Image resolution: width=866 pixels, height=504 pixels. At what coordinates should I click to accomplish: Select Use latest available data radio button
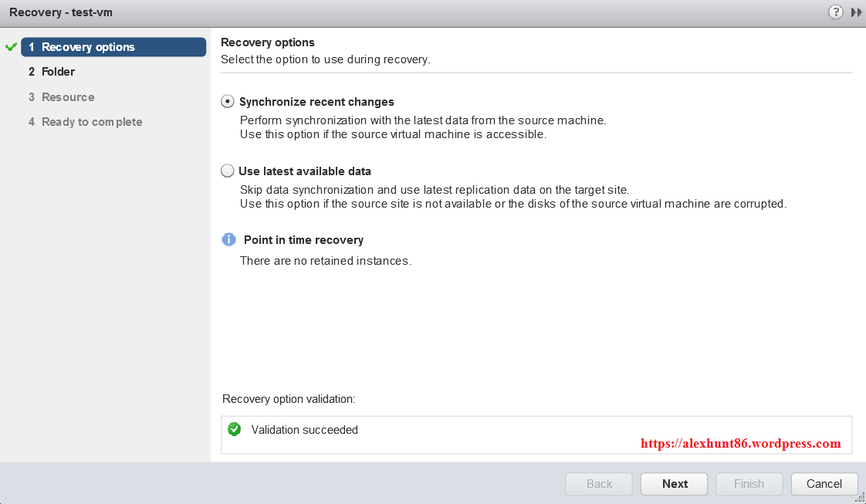coord(228,171)
